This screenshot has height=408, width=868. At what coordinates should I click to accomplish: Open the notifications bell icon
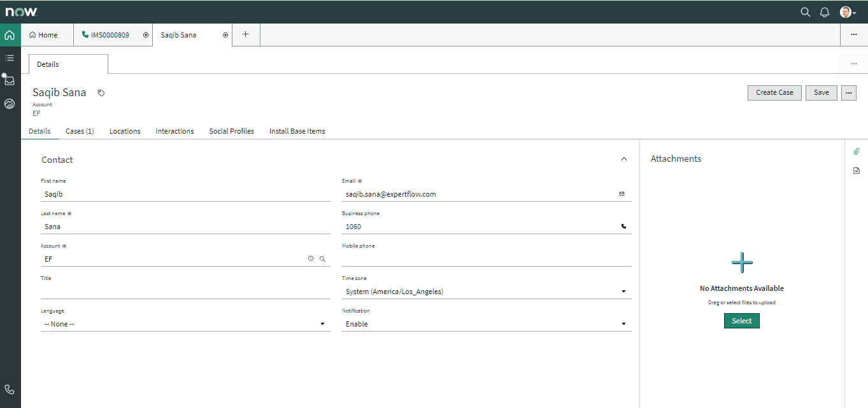click(825, 12)
